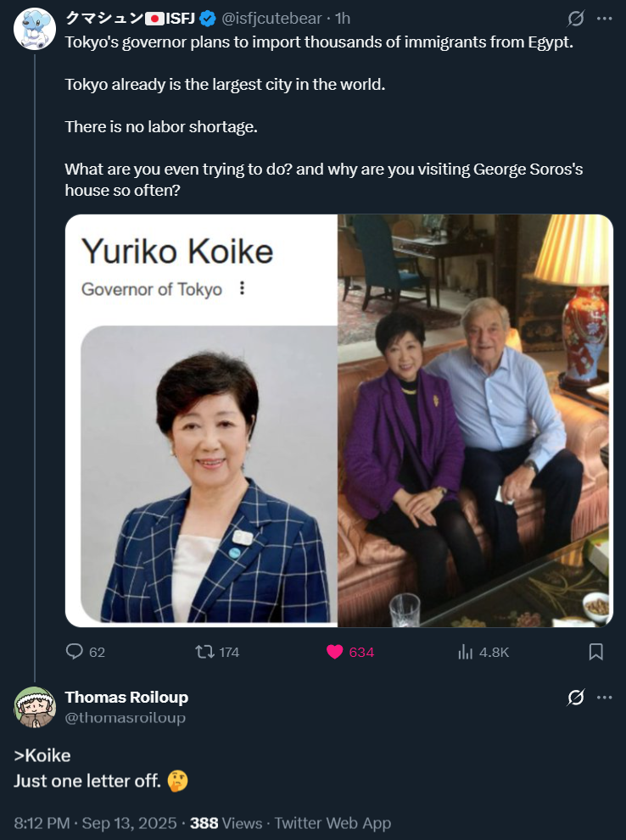Open the Yuriko Koike portrait image
This screenshot has height=840, width=626.
201,420
